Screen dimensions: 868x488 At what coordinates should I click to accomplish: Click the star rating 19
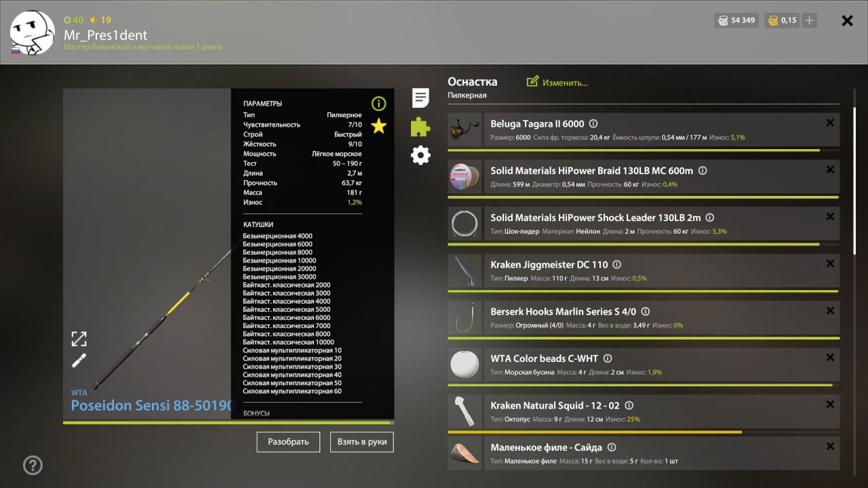pyautogui.click(x=100, y=20)
